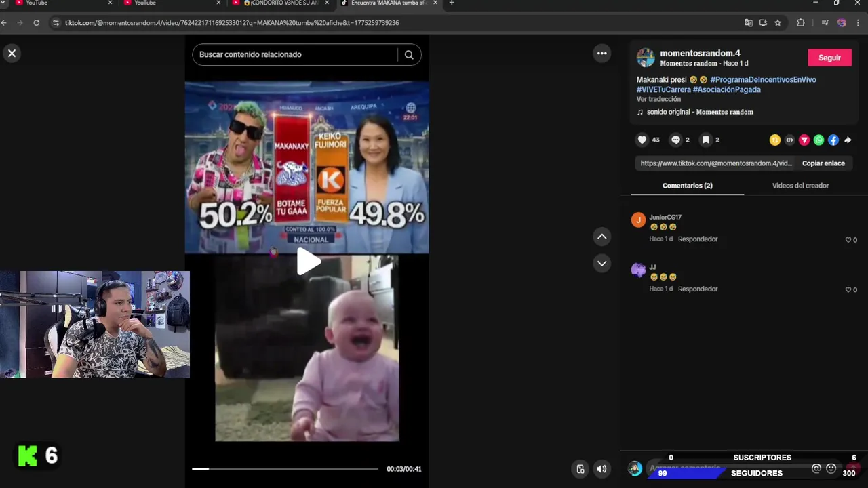Screen dimensions: 868x488
Task: Close the 'Encuentra MAKANA tumba' tab
Action: click(x=435, y=3)
